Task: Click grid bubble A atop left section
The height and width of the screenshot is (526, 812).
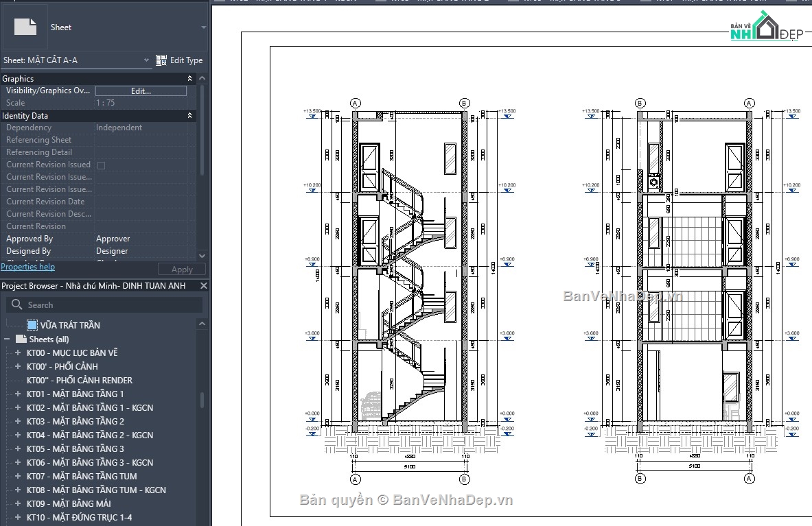Action: tap(356, 103)
